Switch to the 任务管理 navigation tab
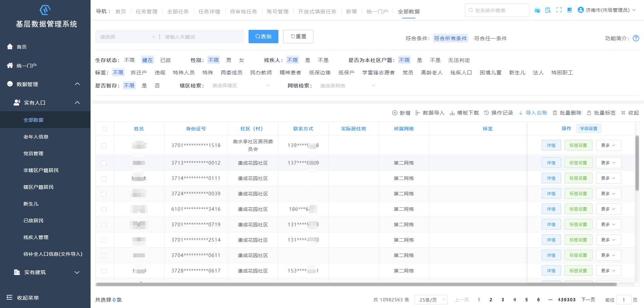 coord(147,11)
